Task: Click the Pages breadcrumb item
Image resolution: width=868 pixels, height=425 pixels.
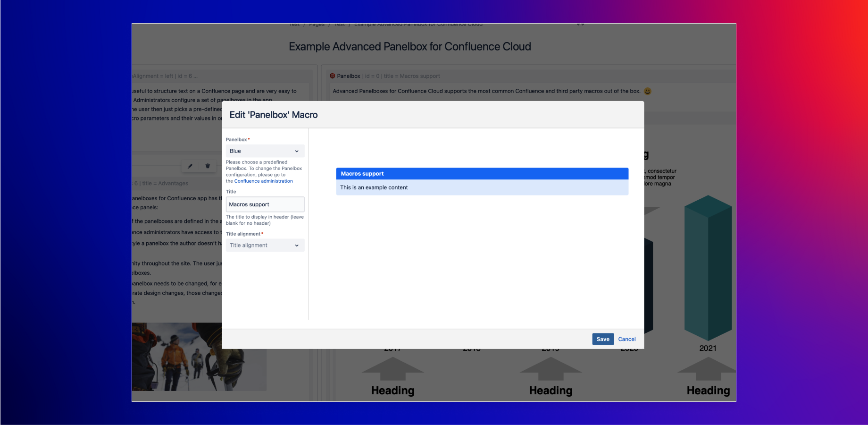Action: (317, 24)
